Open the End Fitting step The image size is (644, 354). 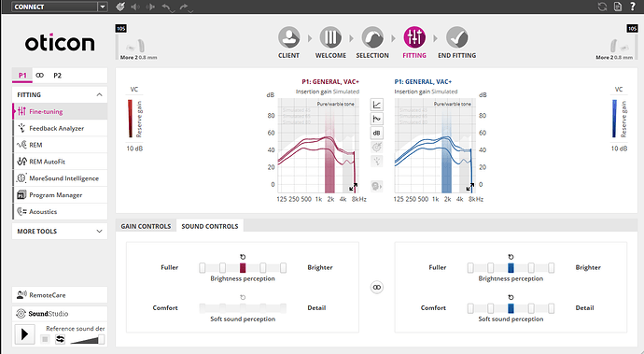point(456,37)
